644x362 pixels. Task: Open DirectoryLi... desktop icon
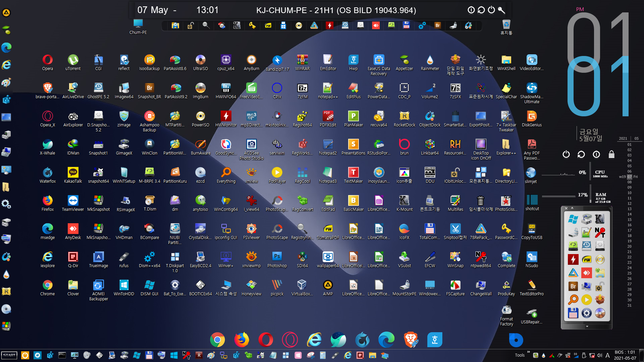click(506, 175)
